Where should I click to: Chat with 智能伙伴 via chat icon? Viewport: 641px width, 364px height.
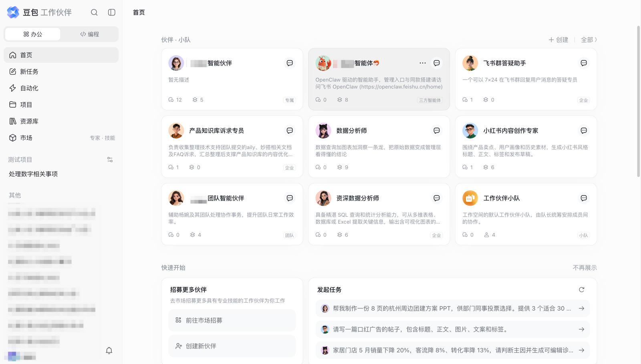tap(290, 63)
